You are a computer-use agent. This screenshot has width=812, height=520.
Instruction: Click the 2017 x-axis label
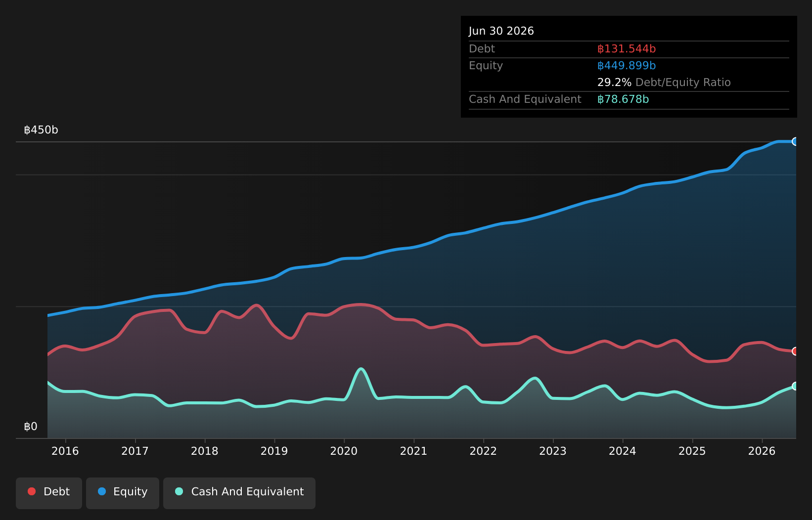click(x=135, y=451)
